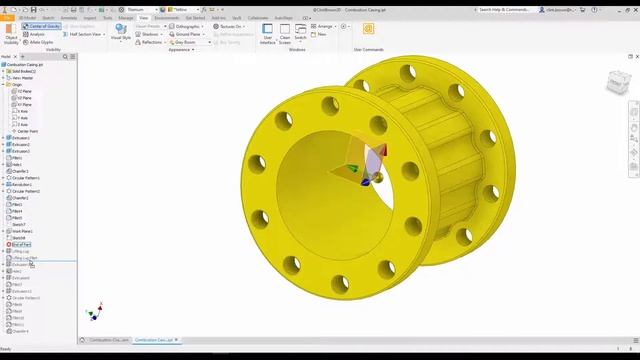The image size is (640, 360).
Task: Open the Switch windows button
Action: tap(300, 33)
